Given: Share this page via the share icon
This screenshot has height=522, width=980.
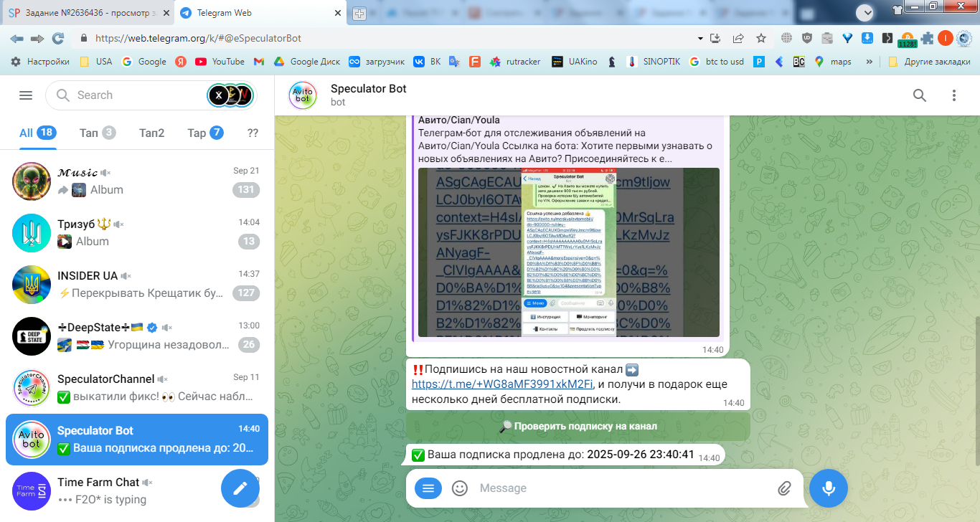Looking at the screenshot, I should coord(738,38).
